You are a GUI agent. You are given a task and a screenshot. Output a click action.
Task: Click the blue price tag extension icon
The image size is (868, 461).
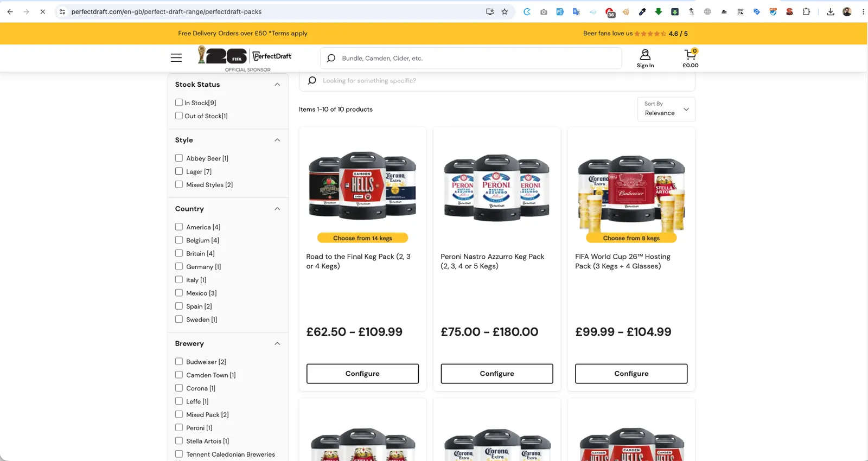(757, 11)
